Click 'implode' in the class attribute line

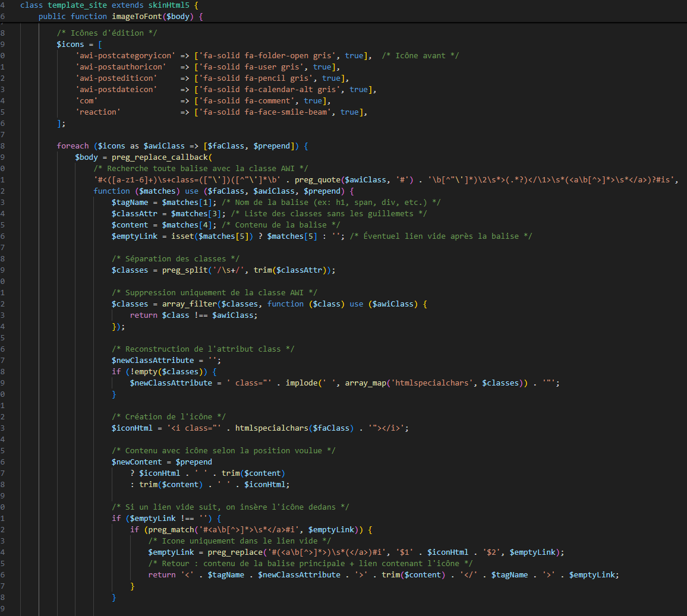pyautogui.click(x=301, y=384)
